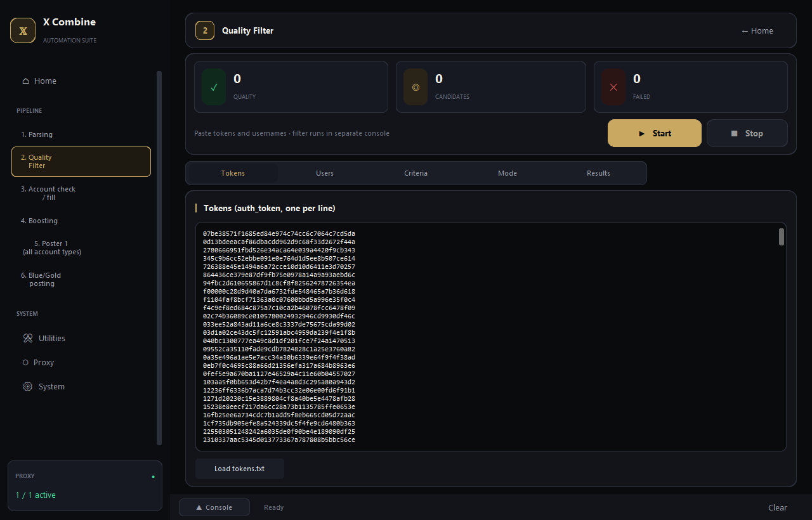Click the red Failed cross icon
This screenshot has width=812, height=520.
coord(613,87)
